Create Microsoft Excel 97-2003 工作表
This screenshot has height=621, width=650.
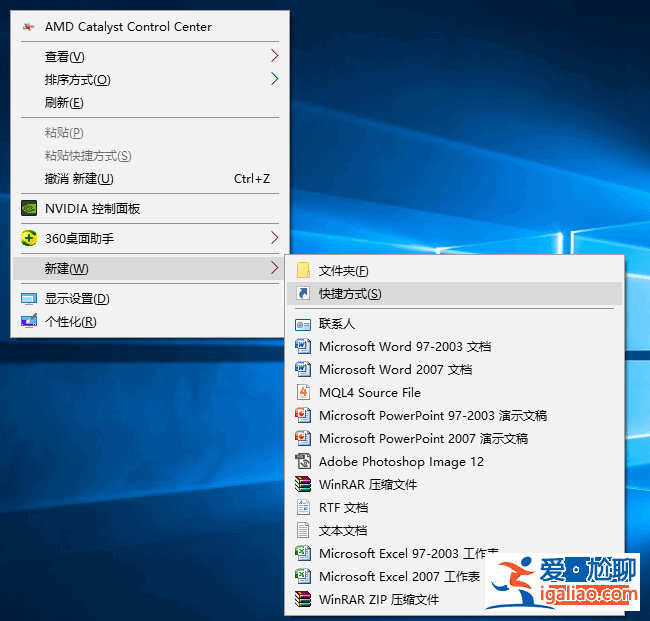(x=454, y=553)
